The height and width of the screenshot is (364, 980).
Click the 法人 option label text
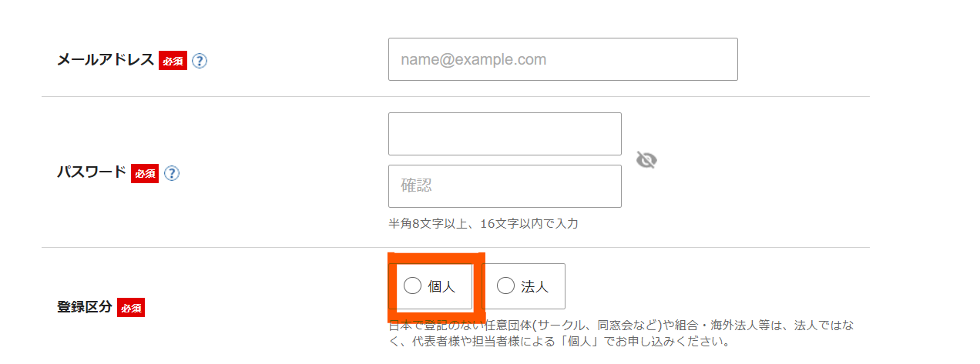(x=535, y=287)
